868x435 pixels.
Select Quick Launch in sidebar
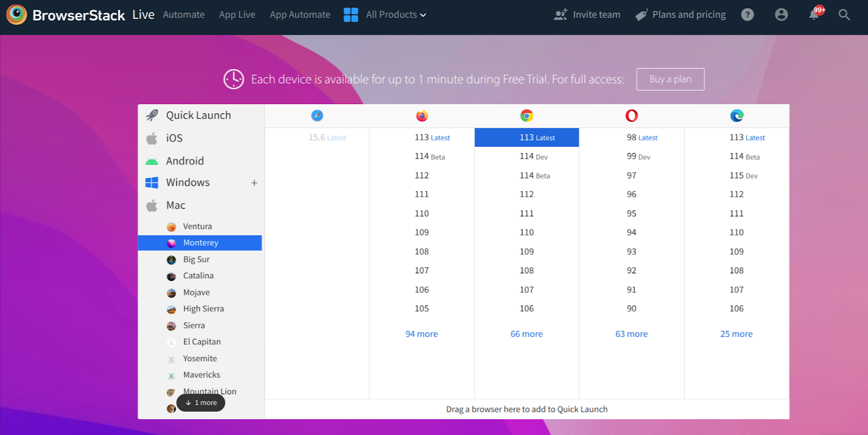pos(200,115)
